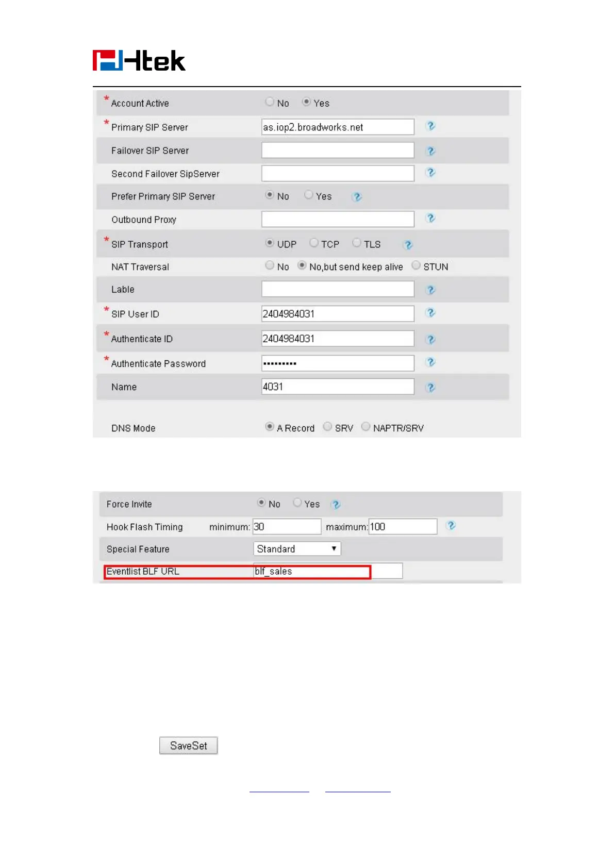Choose TCP as SIP Transport
This screenshot has width=614, height=868.
click(313, 243)
